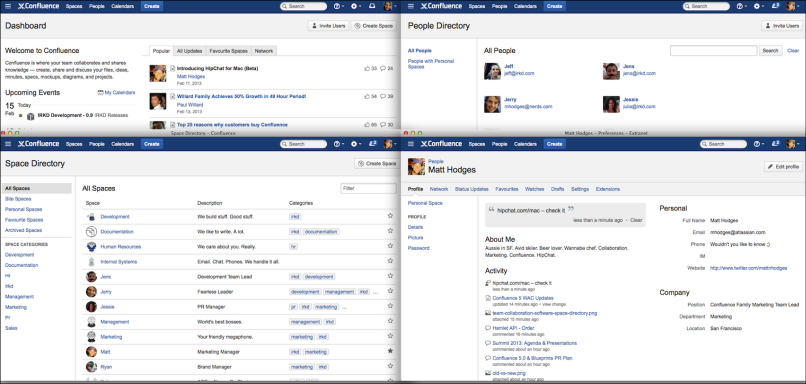Viewport: 806px width, 384px height.
Task: Click the like icon on HipChat for Mac post
Action: 367,68
